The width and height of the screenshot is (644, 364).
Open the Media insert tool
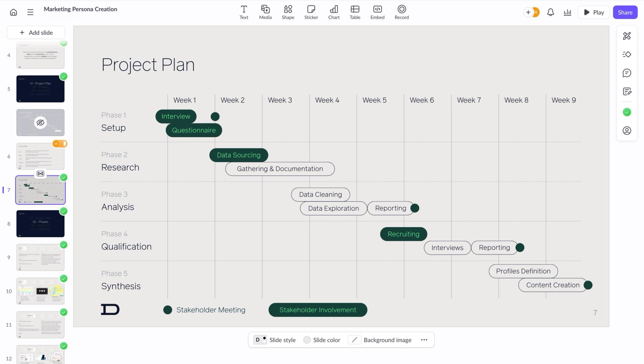[x=265, y=12]
